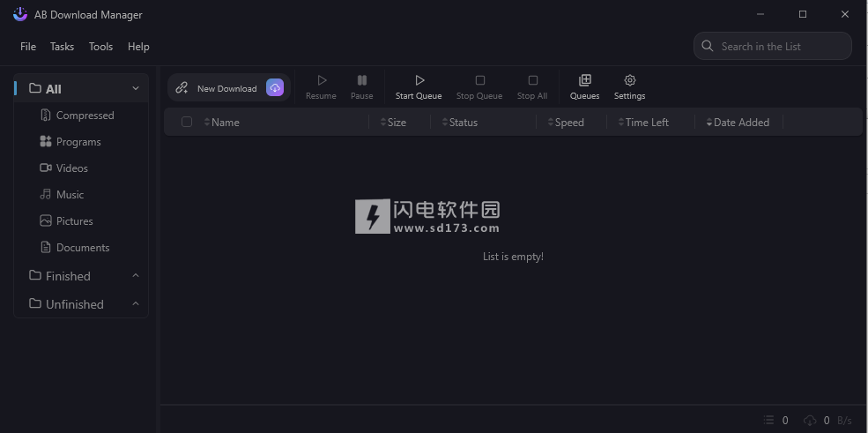
Task: Open the File menu
Action: [x=28, y=47]
